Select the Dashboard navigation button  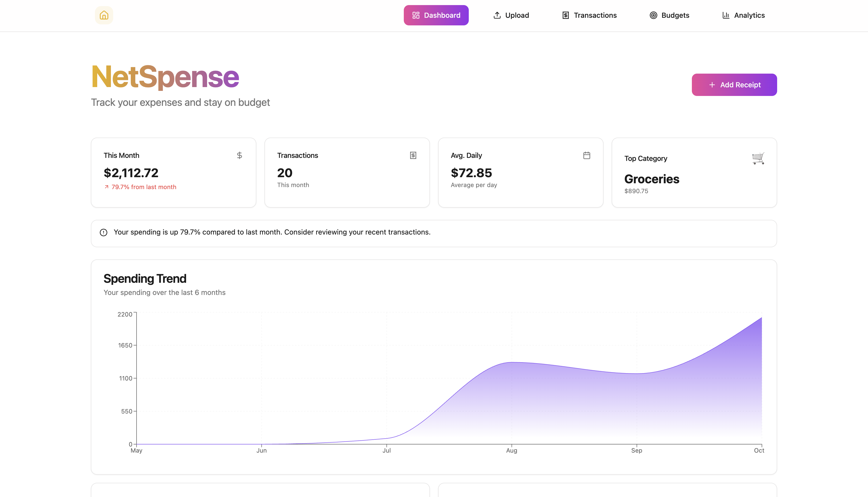click(x=436, y=15)
